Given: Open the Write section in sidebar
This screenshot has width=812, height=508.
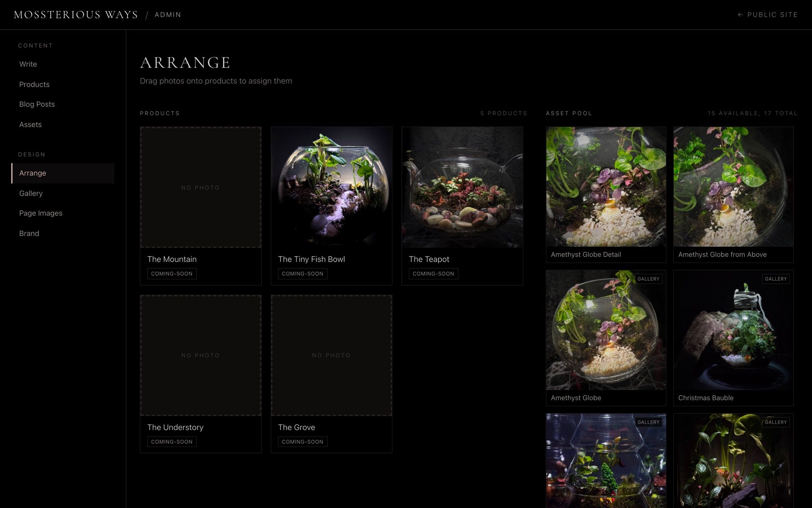Looking at the screenshot, I should tap(28, 64).
